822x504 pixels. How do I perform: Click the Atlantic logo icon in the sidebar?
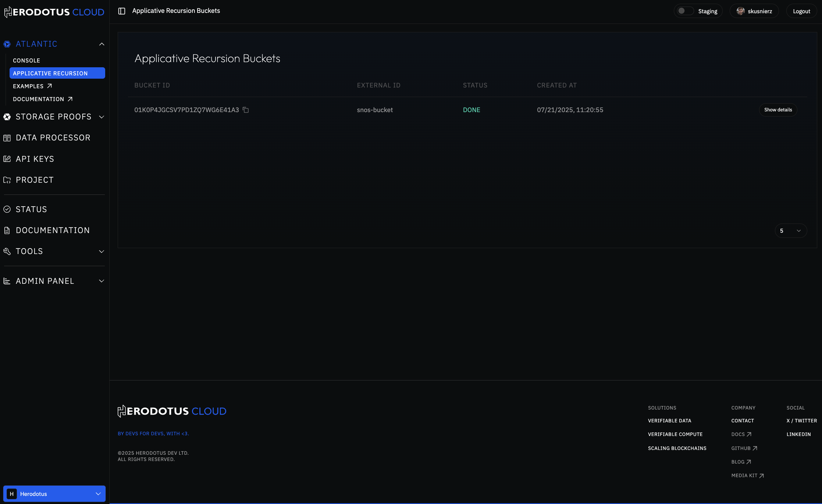(7, 44)
